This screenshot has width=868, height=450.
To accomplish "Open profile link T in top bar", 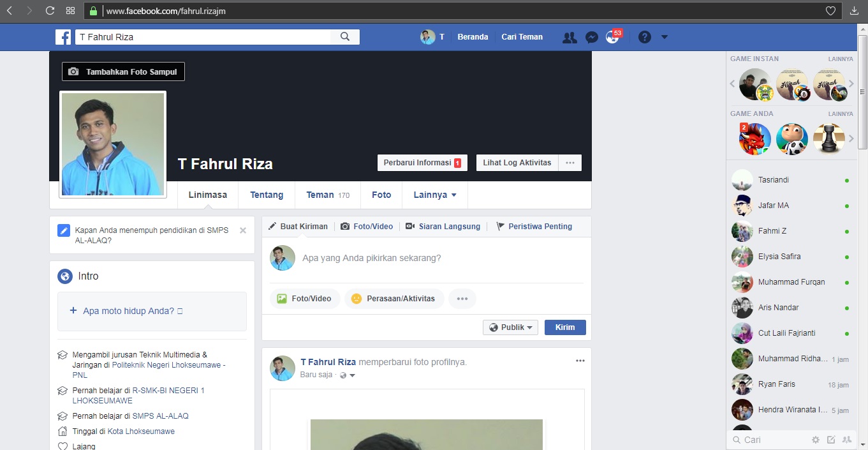I will (432, 37).
